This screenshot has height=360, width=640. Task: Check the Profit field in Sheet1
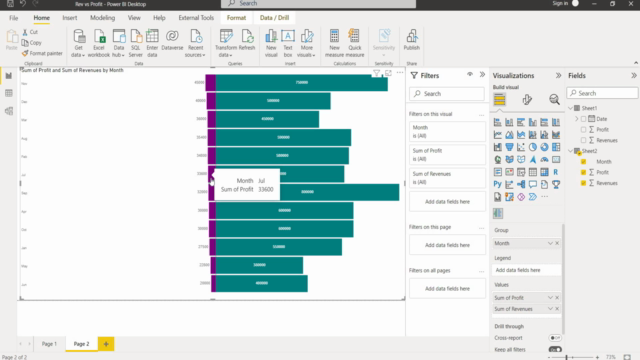point(583,129)
